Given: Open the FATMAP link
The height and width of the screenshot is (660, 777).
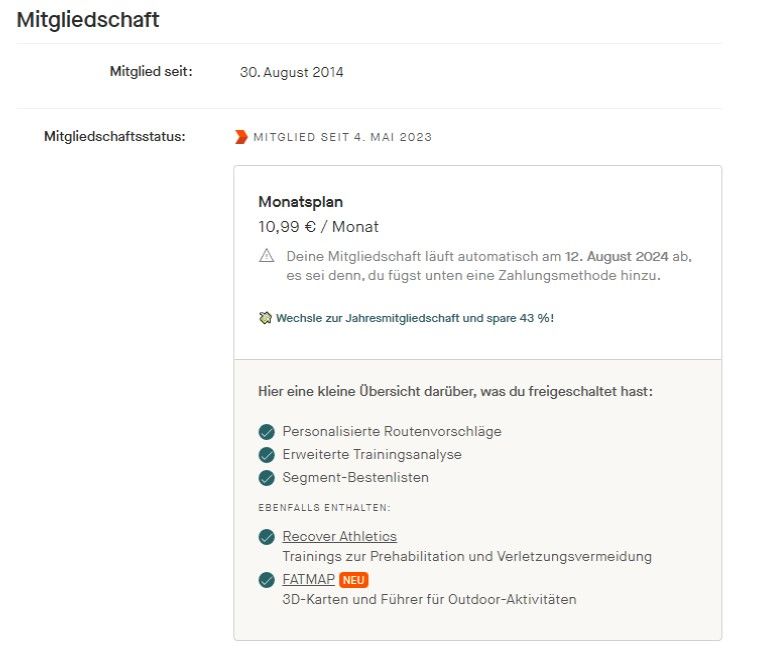Looking at the screenshot, I should (x=308, y=580).
